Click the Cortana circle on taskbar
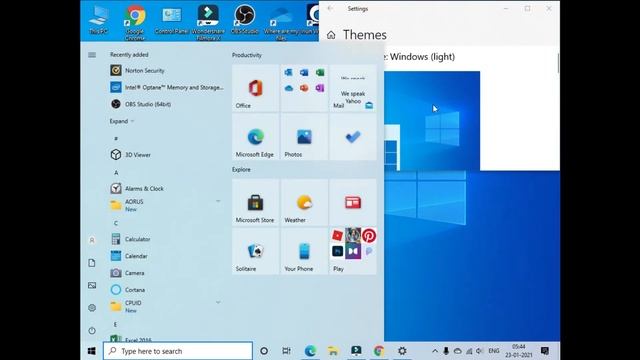This screenshot has height=360, width=640. point(264,351)
